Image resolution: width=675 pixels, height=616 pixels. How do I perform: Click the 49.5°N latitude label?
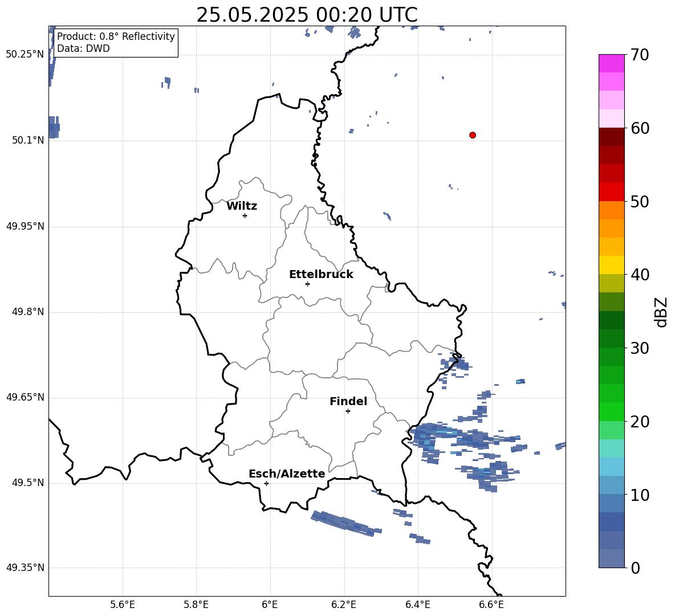coord(27,483)
